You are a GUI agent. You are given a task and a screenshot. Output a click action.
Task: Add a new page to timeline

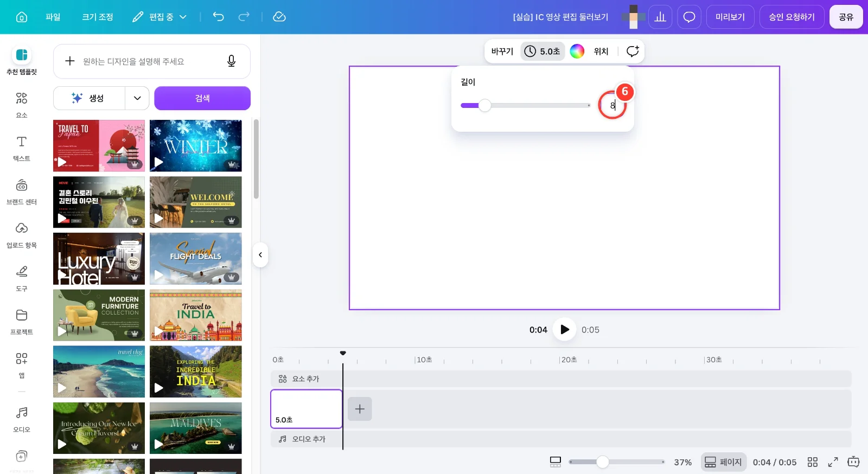point(360,409)
